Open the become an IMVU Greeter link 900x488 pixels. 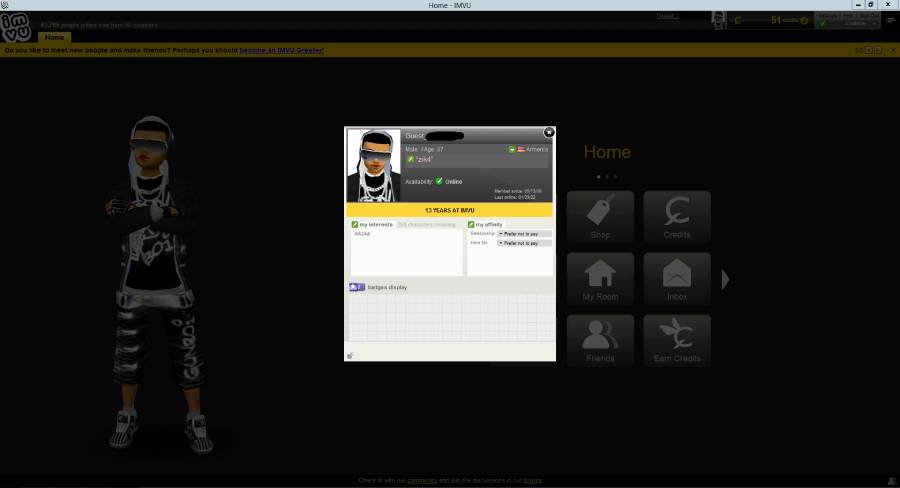(282, 51)
